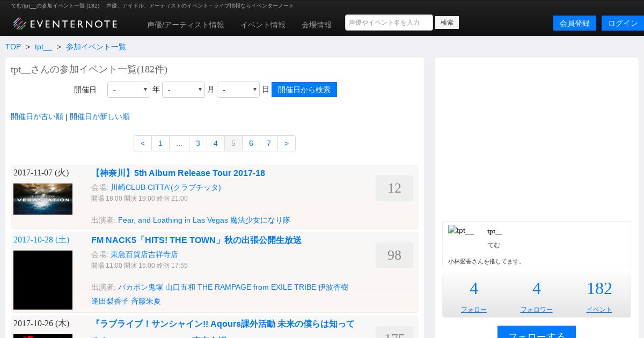Open the イベント情報 menu item

263,25
